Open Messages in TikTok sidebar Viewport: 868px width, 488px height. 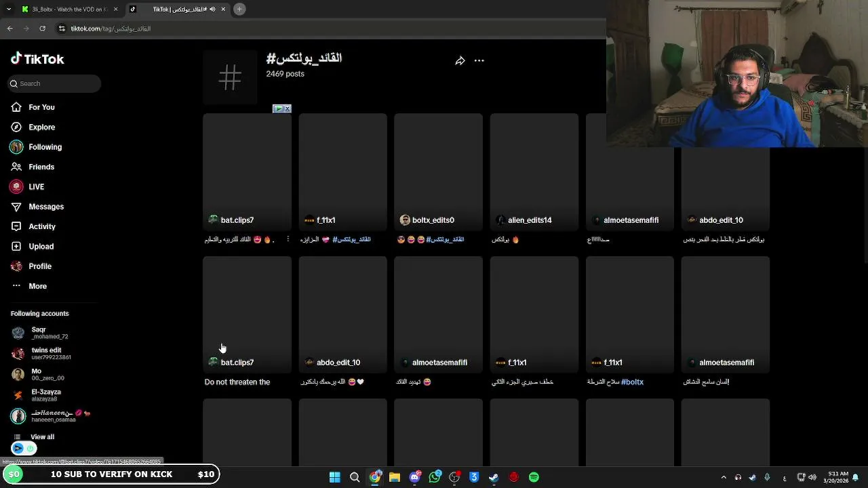tap(37, 207)
